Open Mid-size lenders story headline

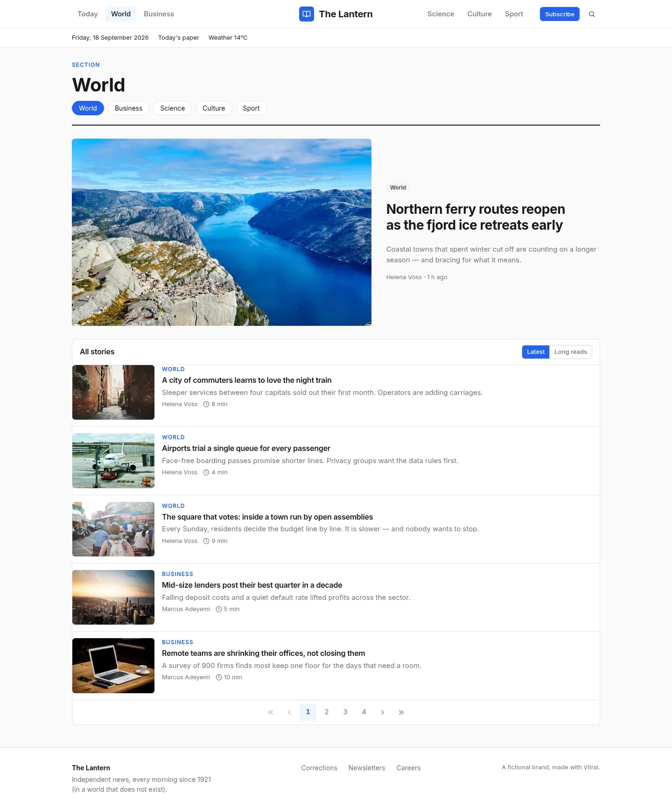(252, 585)
